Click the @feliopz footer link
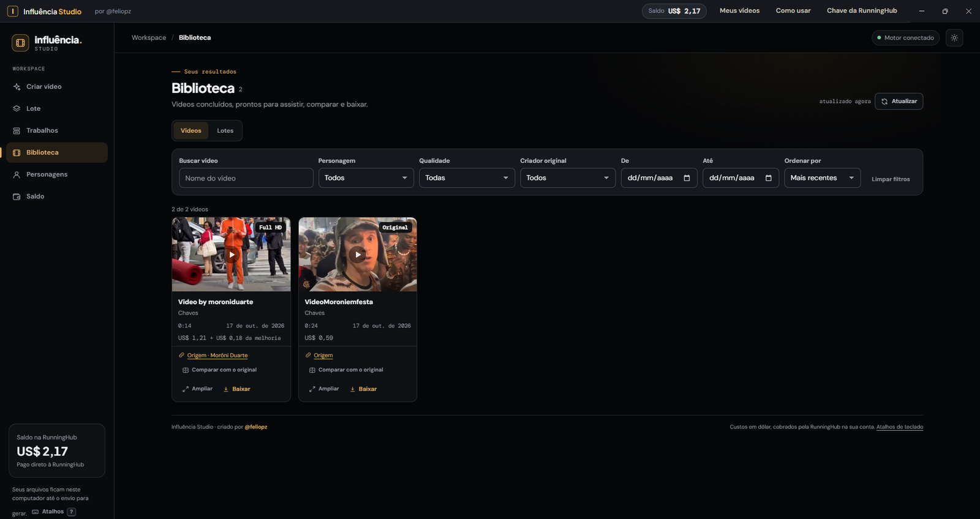Screen dimensions: 980x519 click(256, 427)
